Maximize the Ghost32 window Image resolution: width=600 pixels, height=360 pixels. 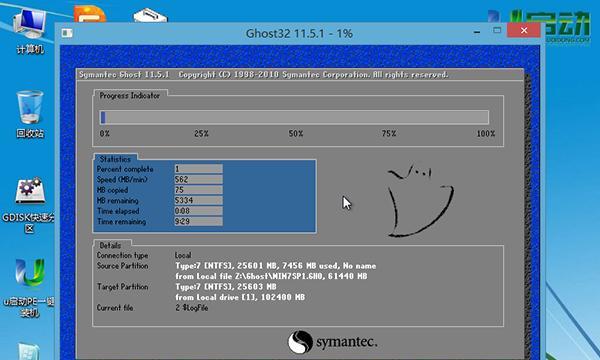(497, 30)
